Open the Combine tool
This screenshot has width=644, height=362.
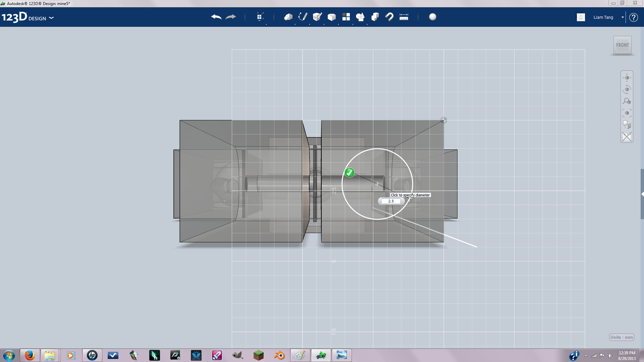375,17
